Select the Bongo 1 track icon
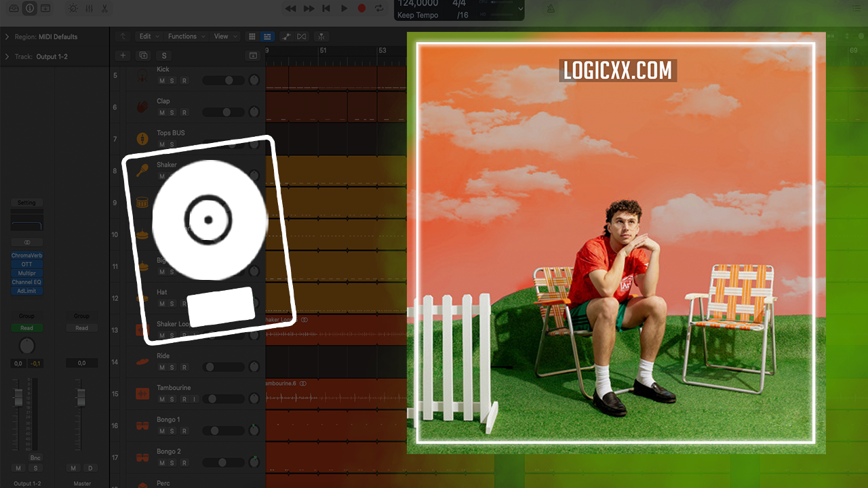 [142, 425]
